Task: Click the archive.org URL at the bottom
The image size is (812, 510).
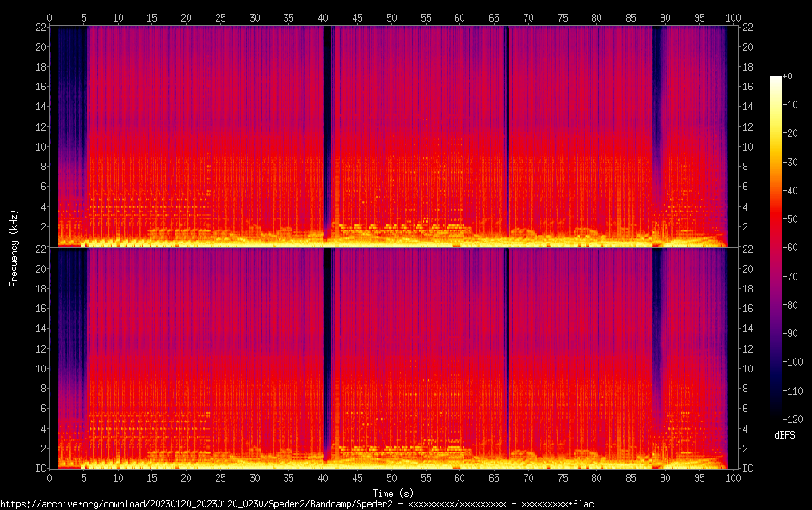Action: pos(297,504)
